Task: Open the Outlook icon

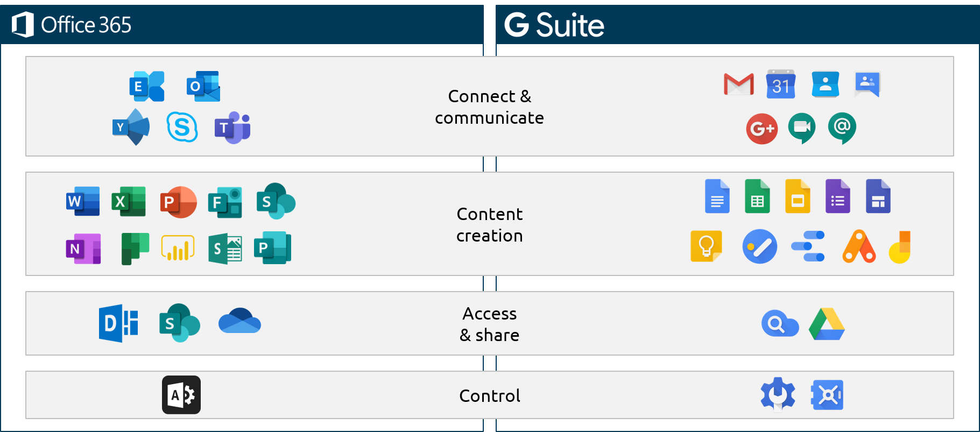Action: tap(203, 86)
